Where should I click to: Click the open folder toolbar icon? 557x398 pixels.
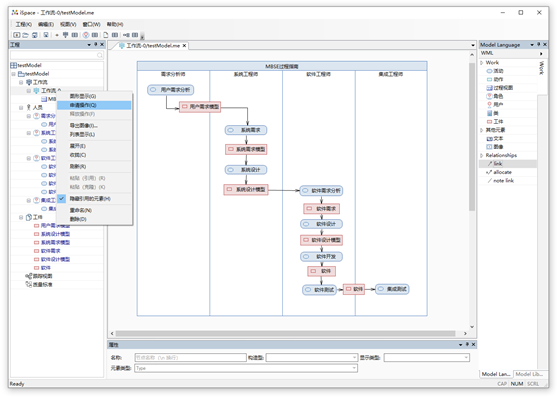tap(26, 35)
